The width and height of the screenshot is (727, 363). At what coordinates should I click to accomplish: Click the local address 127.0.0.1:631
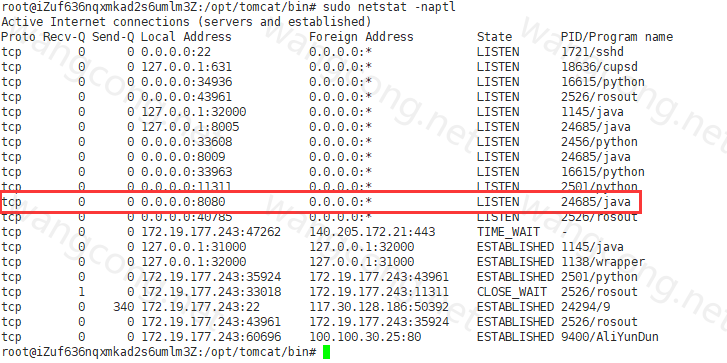coord(186,67)
